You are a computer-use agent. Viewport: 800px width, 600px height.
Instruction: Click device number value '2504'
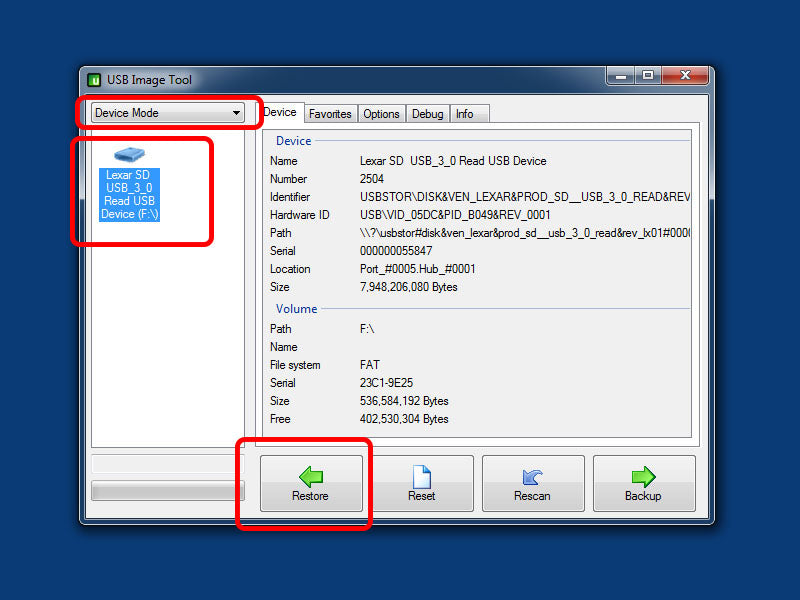[x=372, y=179]
